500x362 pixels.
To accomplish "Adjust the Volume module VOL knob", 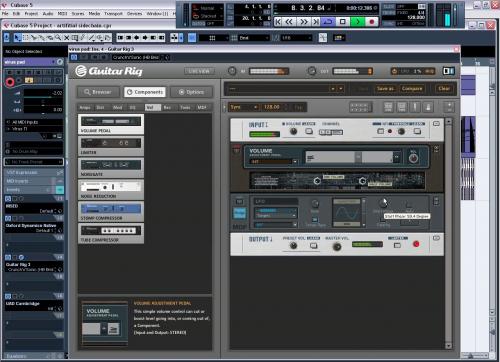I will click(413, 158).
